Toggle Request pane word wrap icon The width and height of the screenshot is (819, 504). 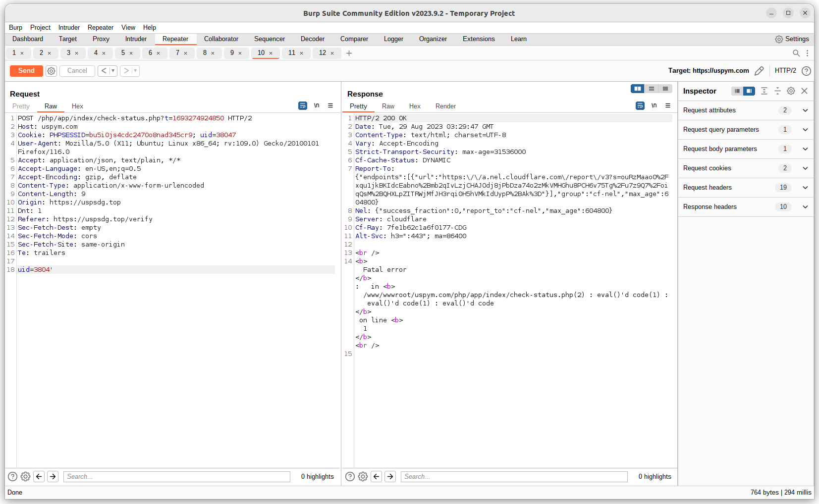(x=303, y=105)
